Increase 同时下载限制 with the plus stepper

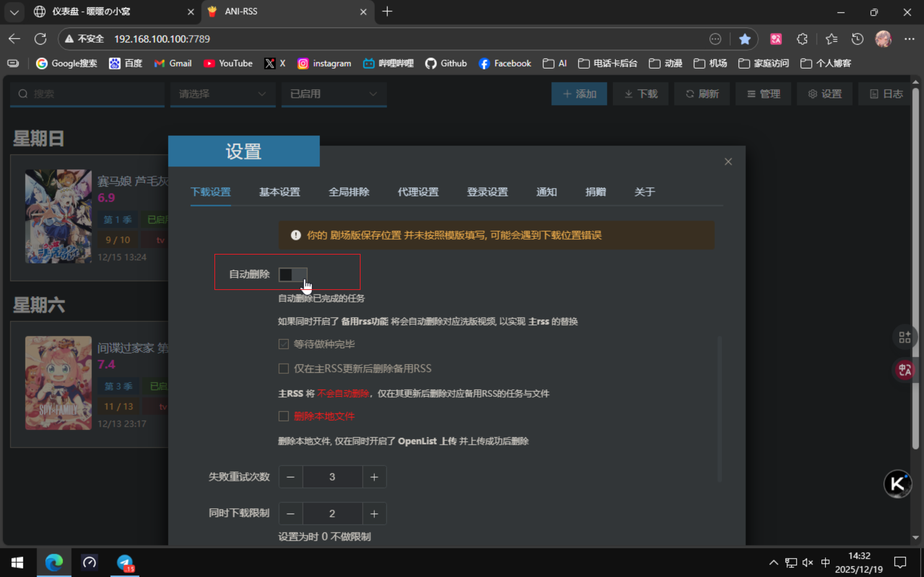(374, 513)
